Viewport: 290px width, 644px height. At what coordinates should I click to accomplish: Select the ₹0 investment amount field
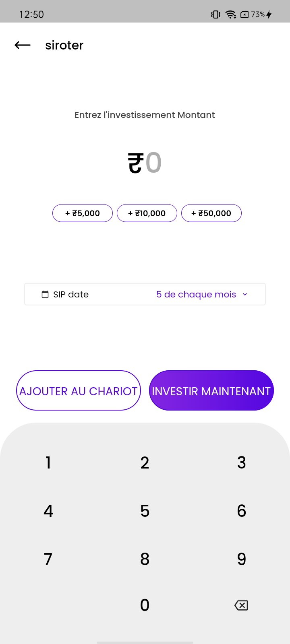pos(145,163)
